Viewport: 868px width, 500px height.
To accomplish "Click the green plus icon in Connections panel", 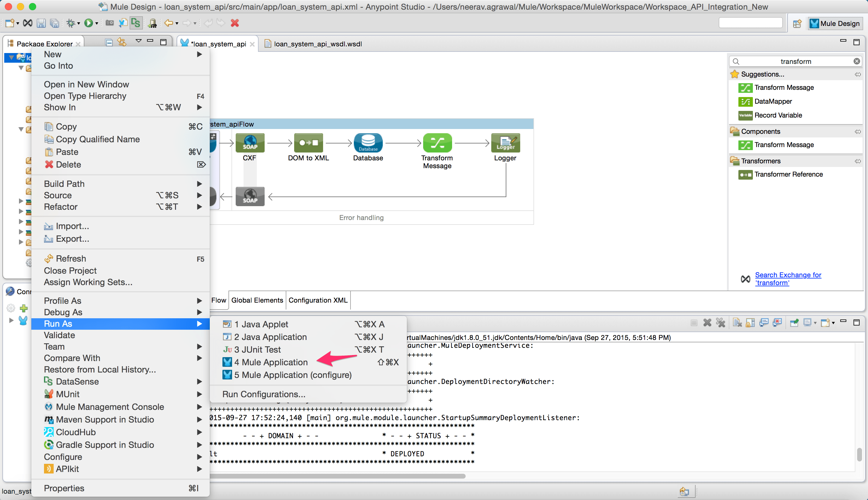I will coord(24,308).
